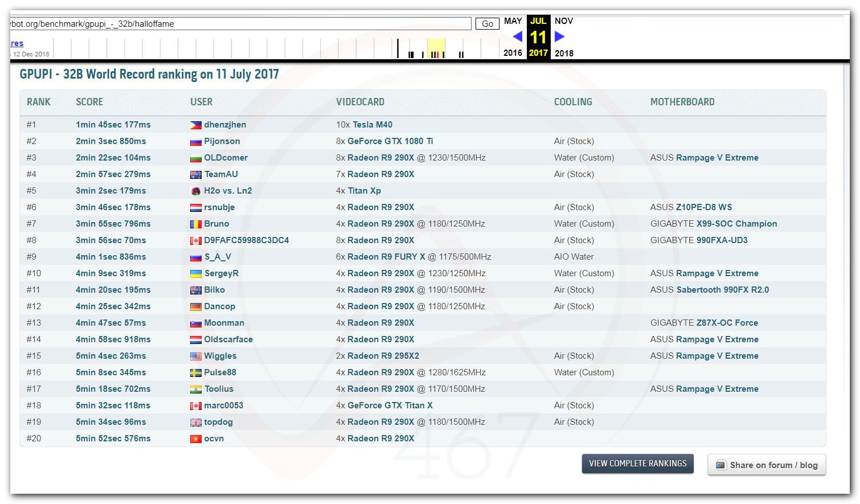Open the X99-SOC Champion motherboard link

[x=737, y=224]
